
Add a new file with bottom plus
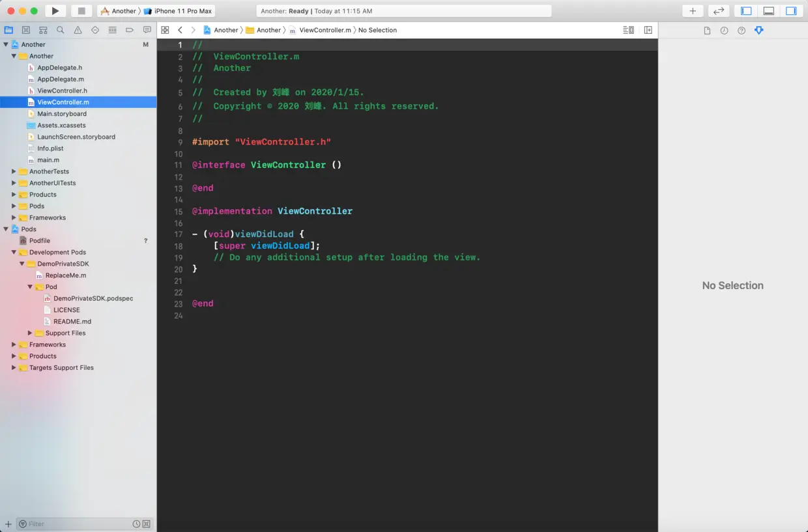8,524
